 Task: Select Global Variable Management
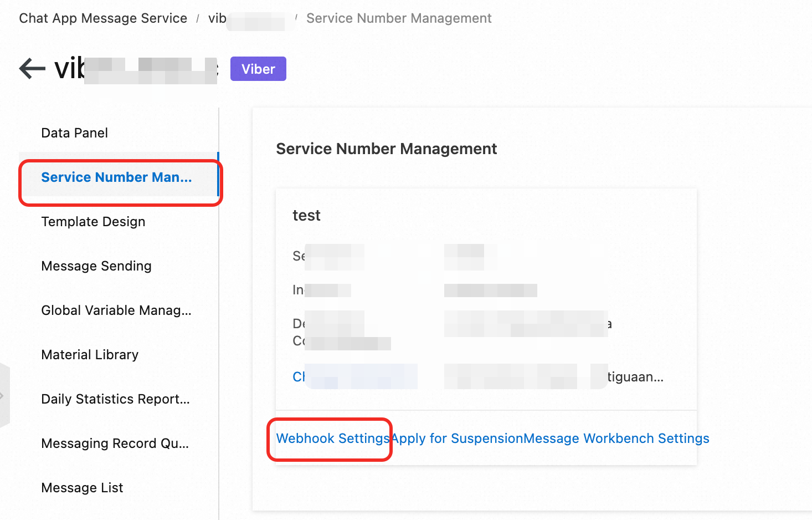coord(116,310)
